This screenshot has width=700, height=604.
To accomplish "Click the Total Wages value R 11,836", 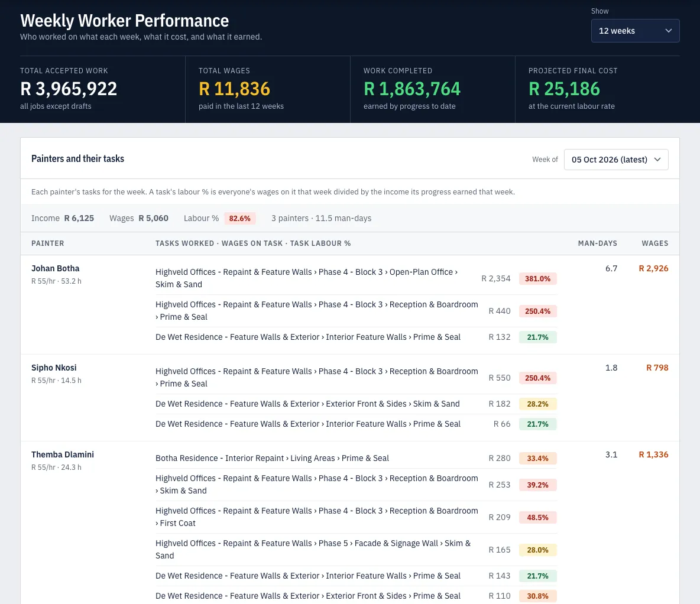I will [x=234, y=89].
